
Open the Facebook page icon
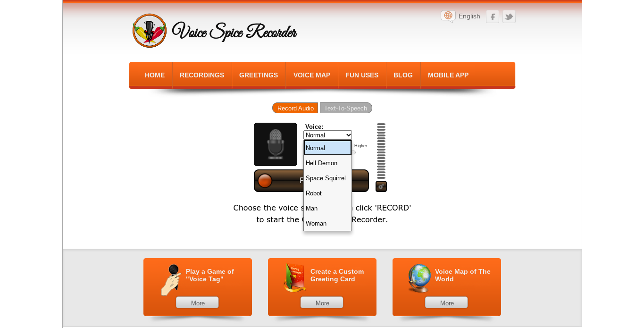[493, 17]
